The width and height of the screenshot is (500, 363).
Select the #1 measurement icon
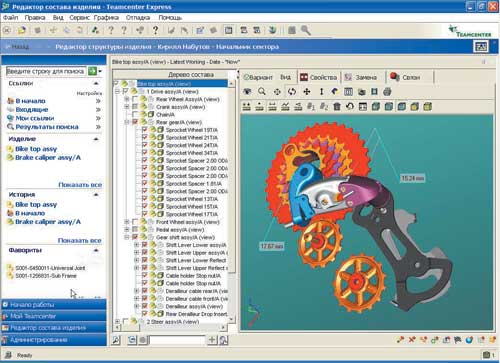[x=311, y=106]
